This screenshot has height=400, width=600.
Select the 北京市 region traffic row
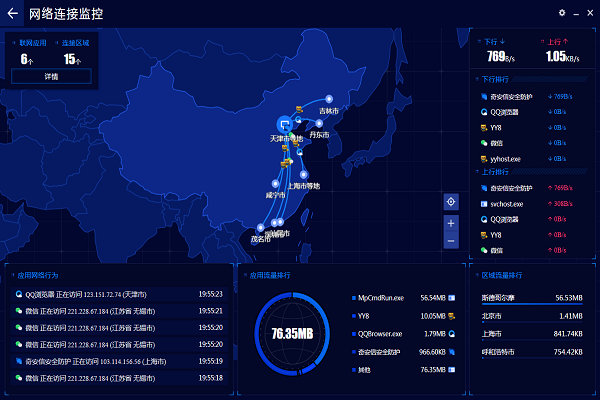click(x=529, y=315)
